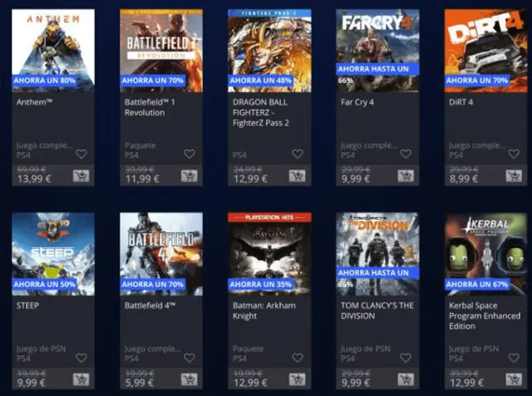Toggle wishlist heart for Dragon Ball FighterZ Pass 2
The height and width of the screenshot is (396, 532).
point(298,154)
